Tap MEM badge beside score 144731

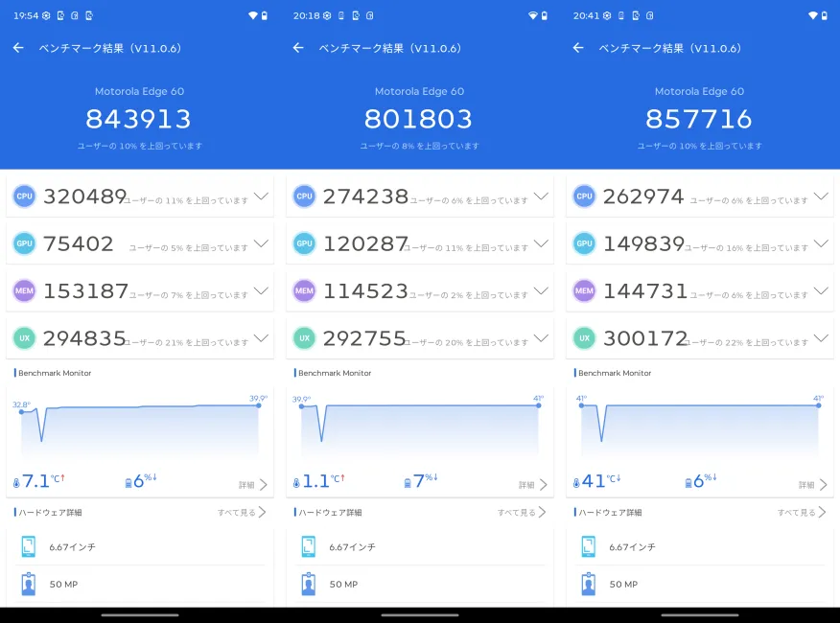pyautogui.click(x=585, y=290)
